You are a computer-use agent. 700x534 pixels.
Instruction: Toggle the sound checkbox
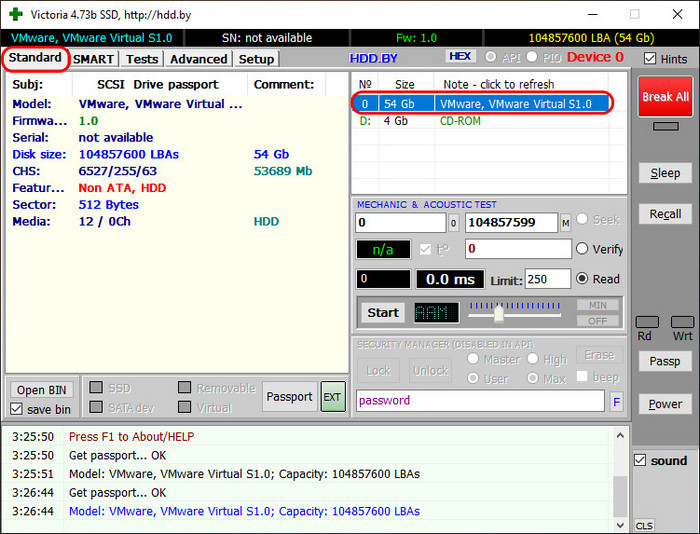pos(640,460)
